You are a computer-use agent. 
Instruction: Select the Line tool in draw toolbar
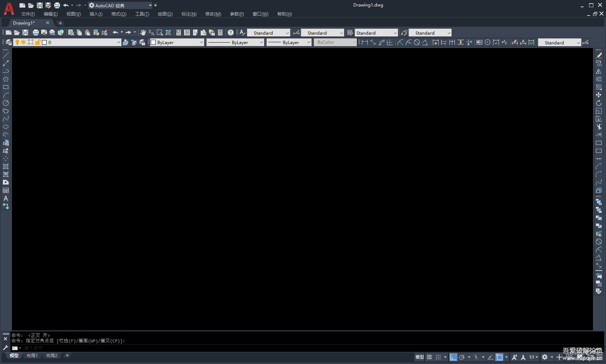[6, 55]
